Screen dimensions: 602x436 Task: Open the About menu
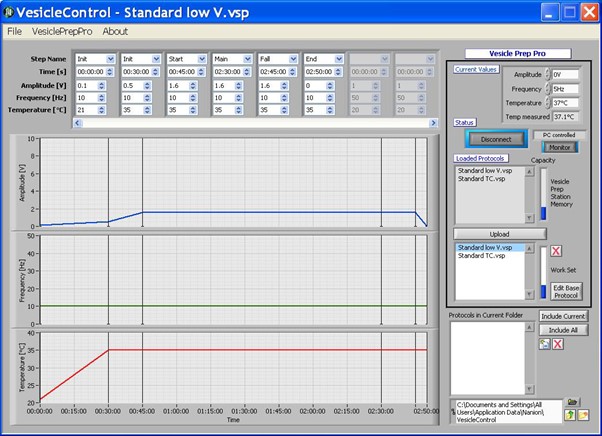[115, 31]
